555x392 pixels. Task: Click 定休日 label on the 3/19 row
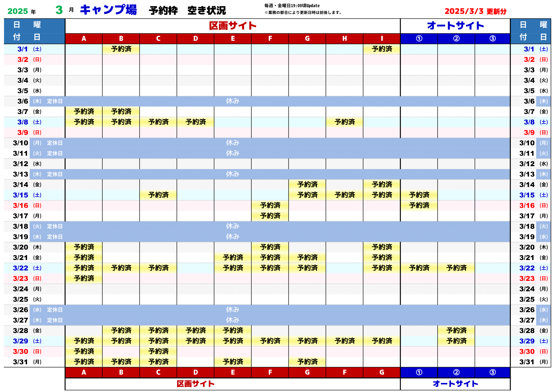55,237
